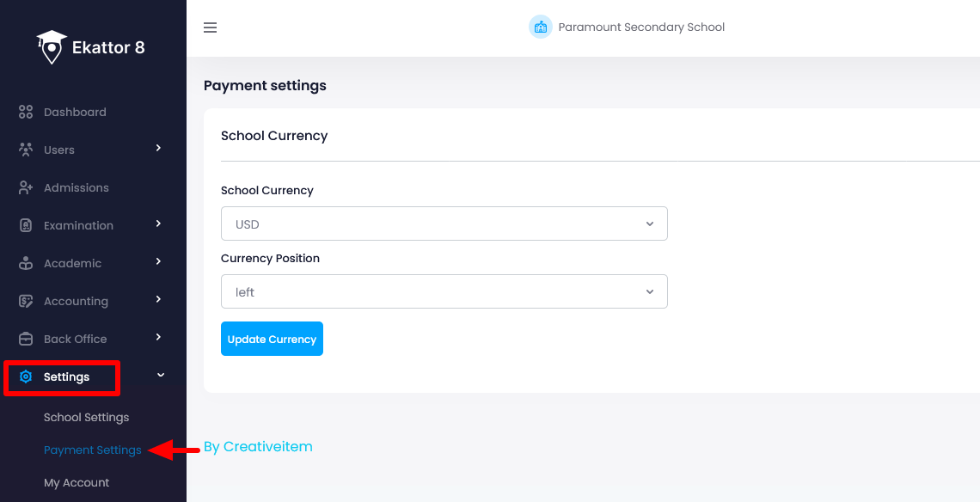This screenshot has height=502, width=980.
Task: Open the Dashboard from the sidebar icon
Action: pyautogui.click(x=26, y=112)
